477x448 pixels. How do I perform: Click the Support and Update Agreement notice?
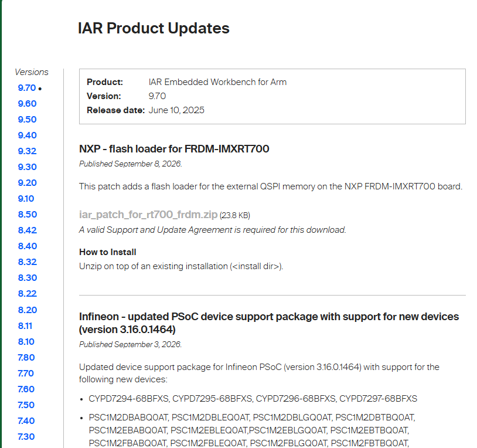click(212, 230)
